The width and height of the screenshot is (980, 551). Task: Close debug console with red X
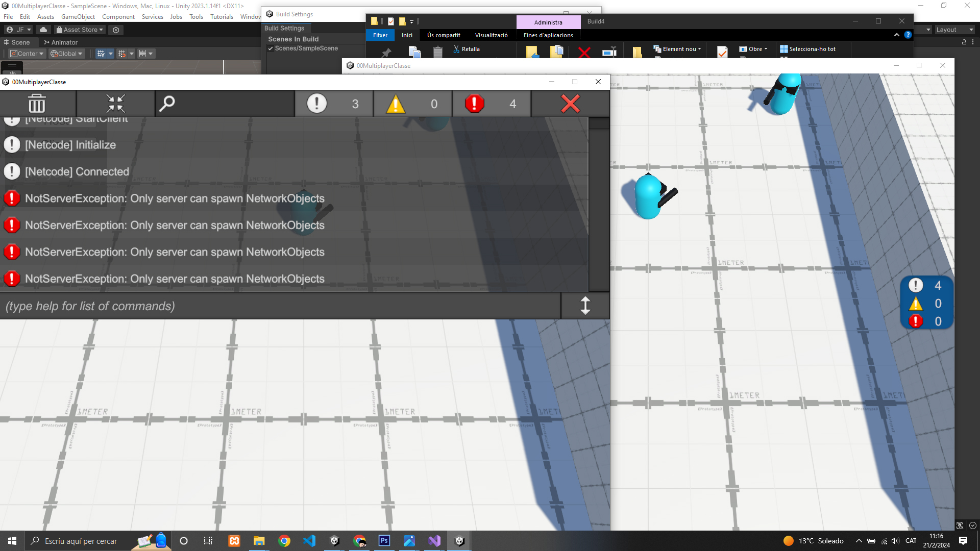(570, 104)
